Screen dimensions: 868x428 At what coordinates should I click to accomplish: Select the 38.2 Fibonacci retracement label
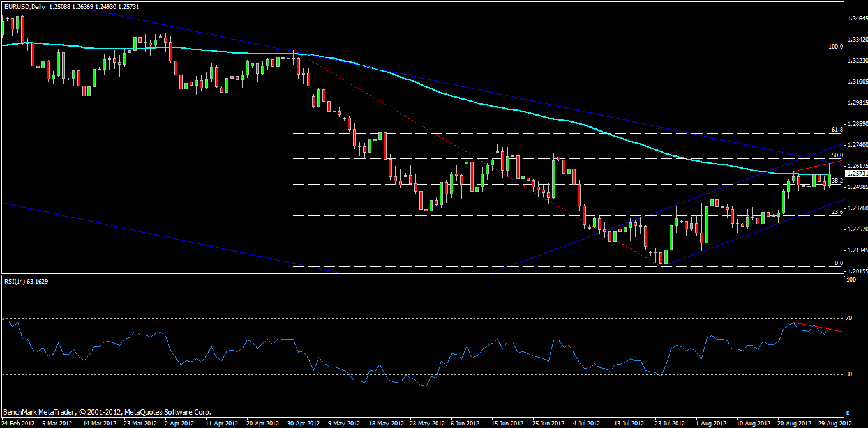(x=837, y=181)
